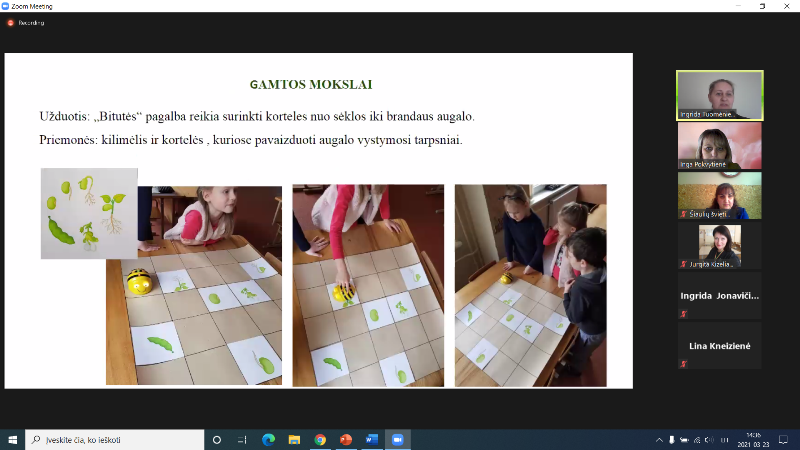The width and height of the screenshot is (800, 450).
Task: Select Inga Pokvytienė's video tile
Action: (x=719, y=145)
